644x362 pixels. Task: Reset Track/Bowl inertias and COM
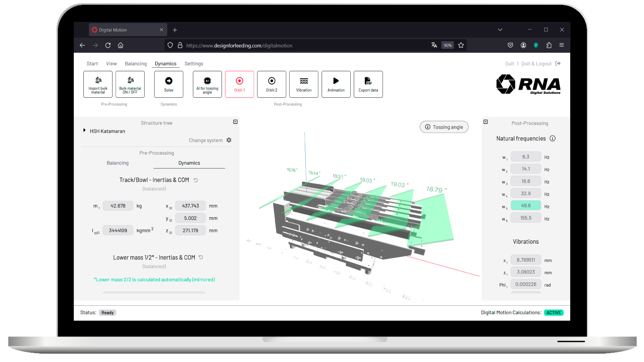[196, 180]
